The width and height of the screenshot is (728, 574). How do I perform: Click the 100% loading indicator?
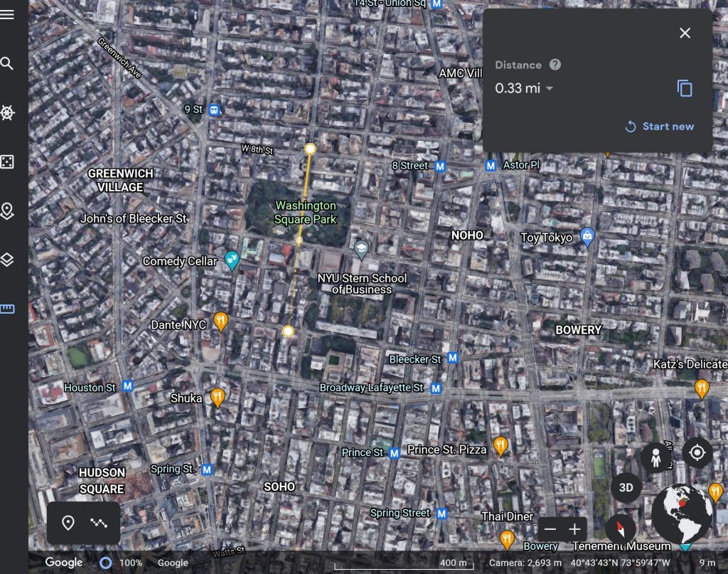point(121,563)
